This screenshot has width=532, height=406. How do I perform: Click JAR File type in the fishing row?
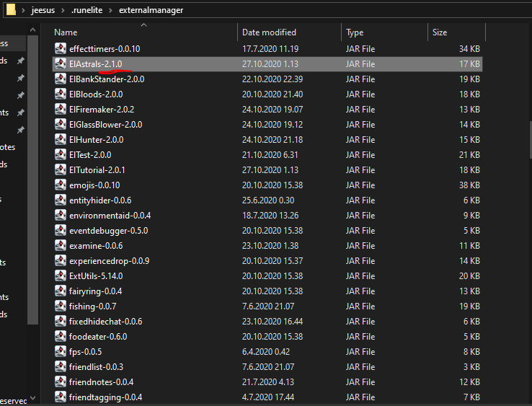tap(360, 306)
